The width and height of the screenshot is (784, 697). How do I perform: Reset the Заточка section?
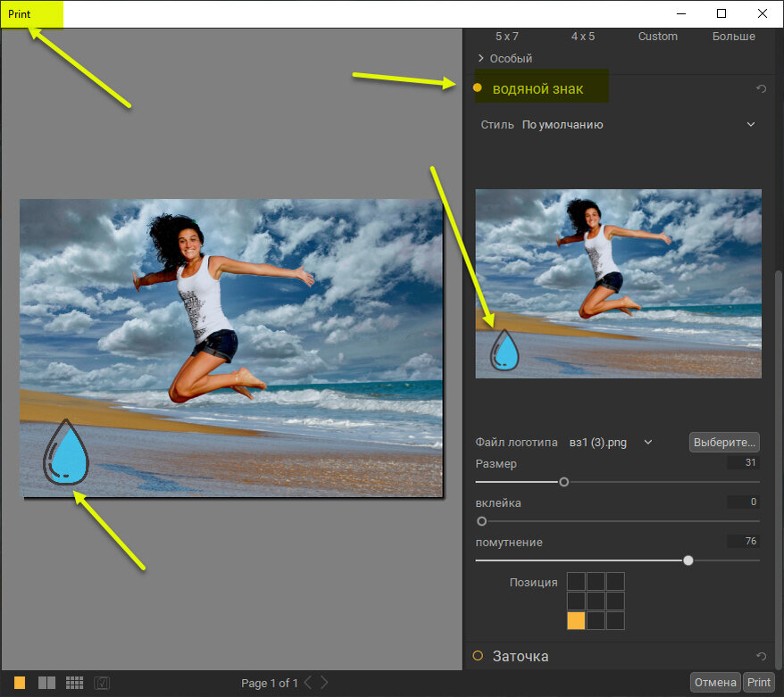tap(761, 656)
